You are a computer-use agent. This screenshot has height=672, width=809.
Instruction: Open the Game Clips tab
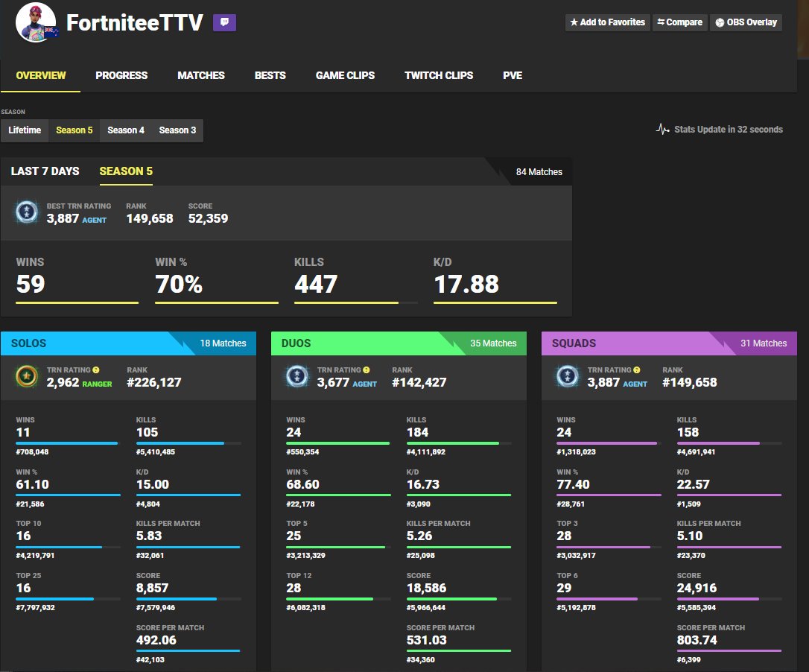coord(345,75)
